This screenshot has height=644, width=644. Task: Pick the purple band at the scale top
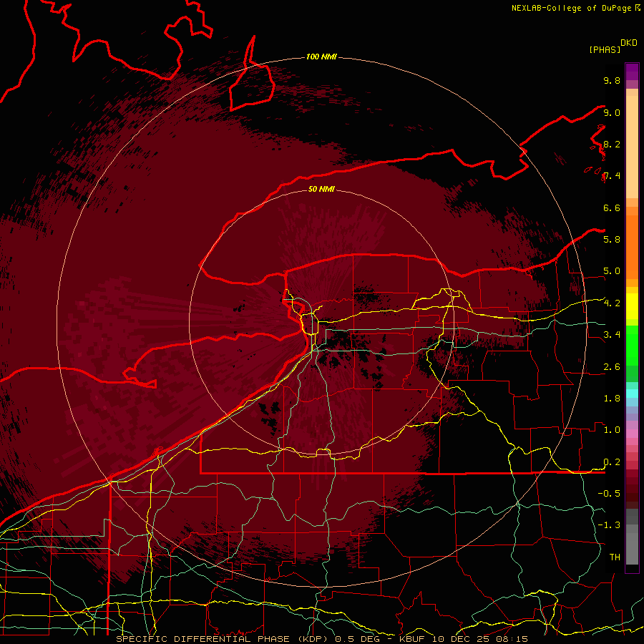[632, 72]
